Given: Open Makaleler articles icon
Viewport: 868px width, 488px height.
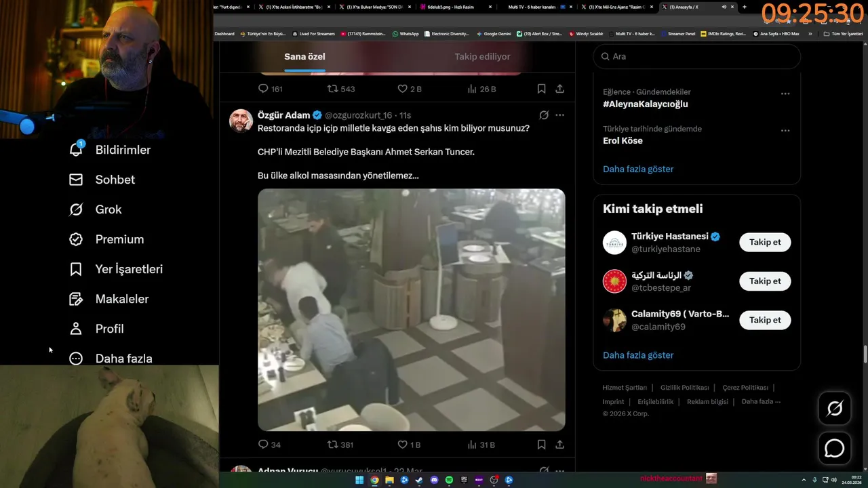Looking at the screenshot, I should pyautogui.click(x=76, y=299).
